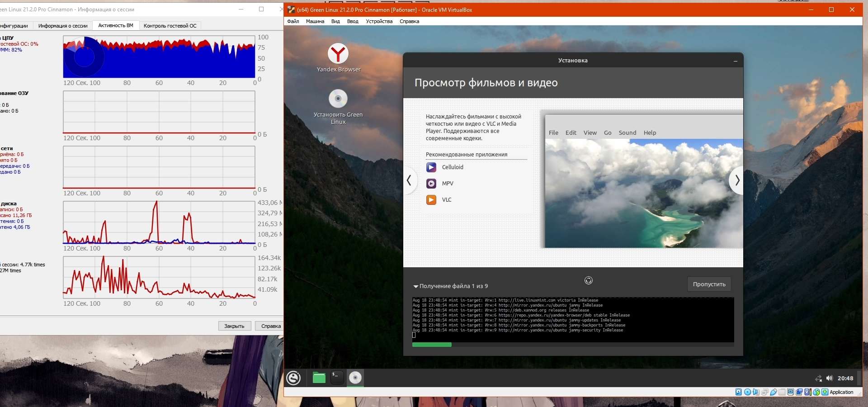Click the RAM usage chart
This screenshot has width=868, height=407.
coord(159,112)
